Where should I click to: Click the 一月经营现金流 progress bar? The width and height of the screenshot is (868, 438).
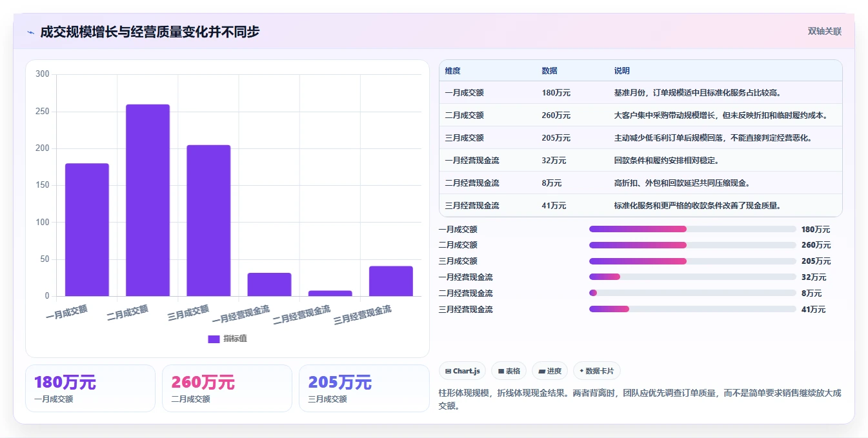692,277
